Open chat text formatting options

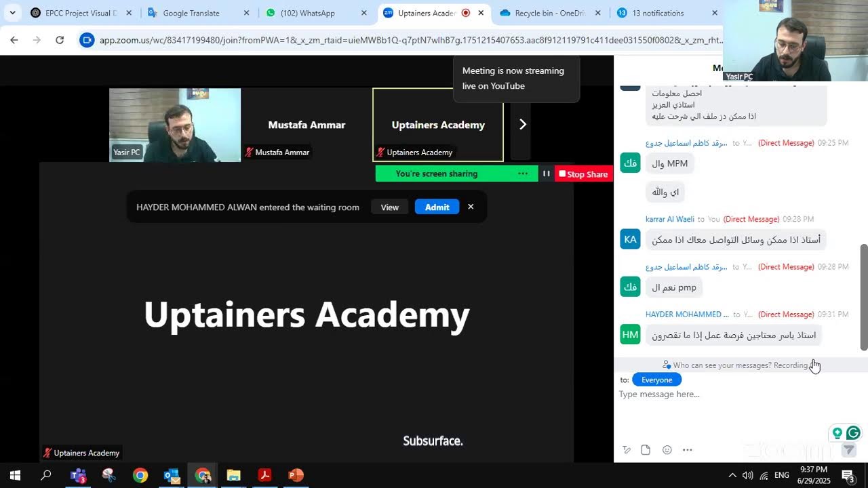point(627,450)
